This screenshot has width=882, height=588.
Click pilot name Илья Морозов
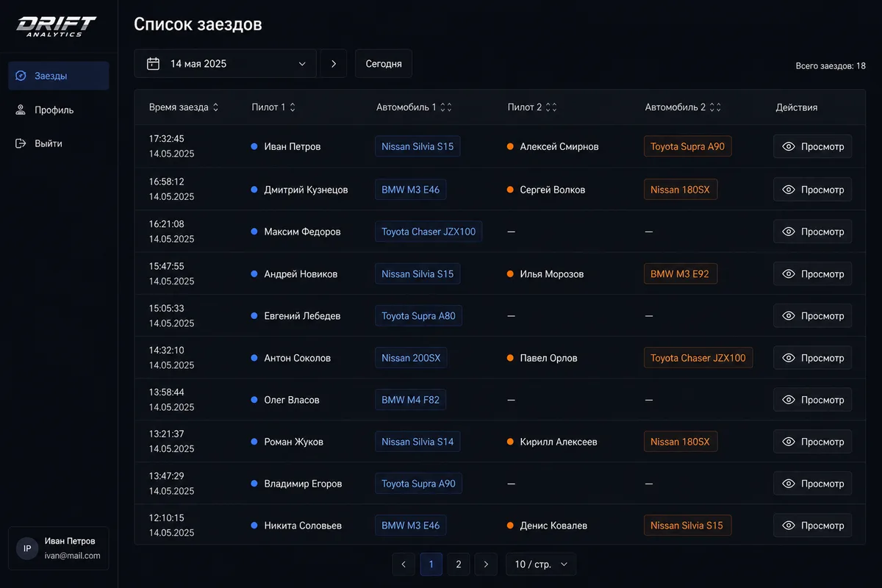point(552,274)
